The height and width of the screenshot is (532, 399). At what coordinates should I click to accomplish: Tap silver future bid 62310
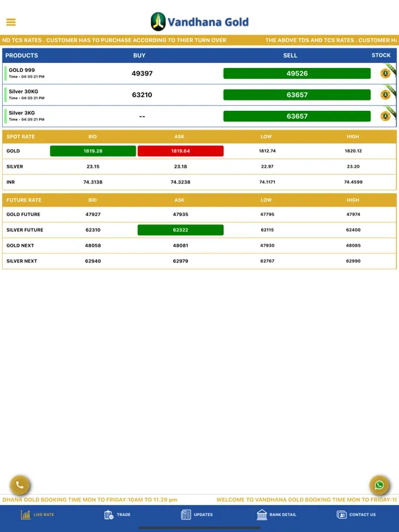click(93, 230)
